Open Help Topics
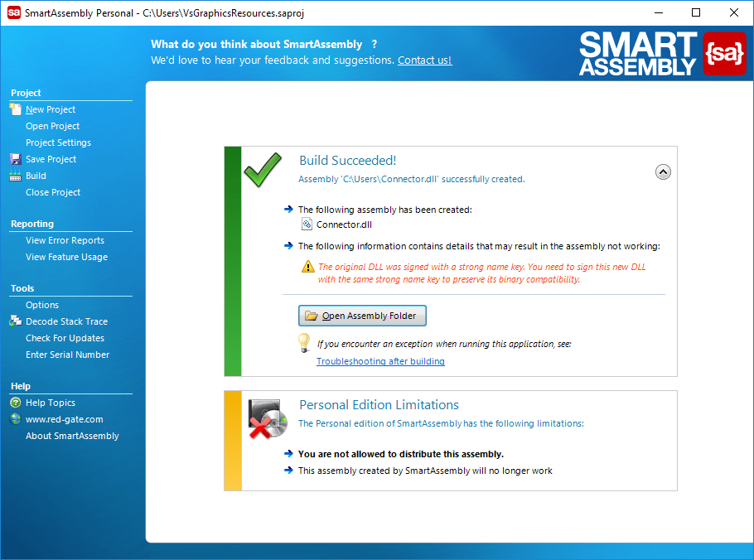This screenshot has height=560, width=754. 51,403
